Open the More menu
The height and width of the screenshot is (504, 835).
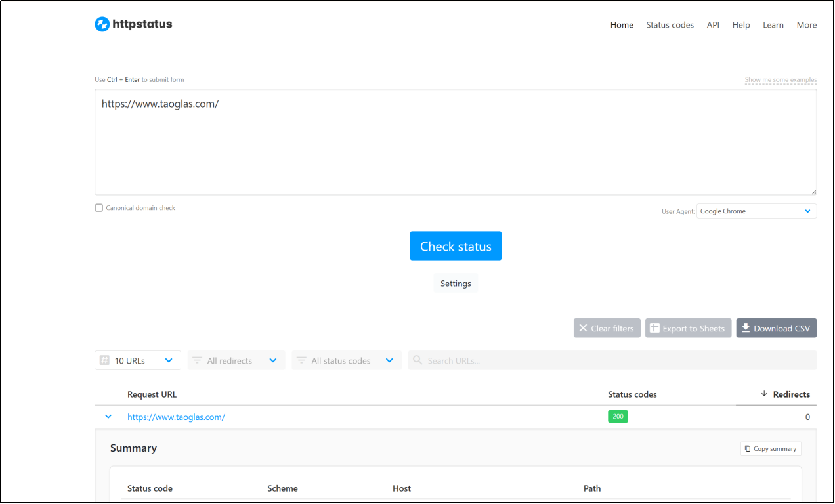pos(807,25)
